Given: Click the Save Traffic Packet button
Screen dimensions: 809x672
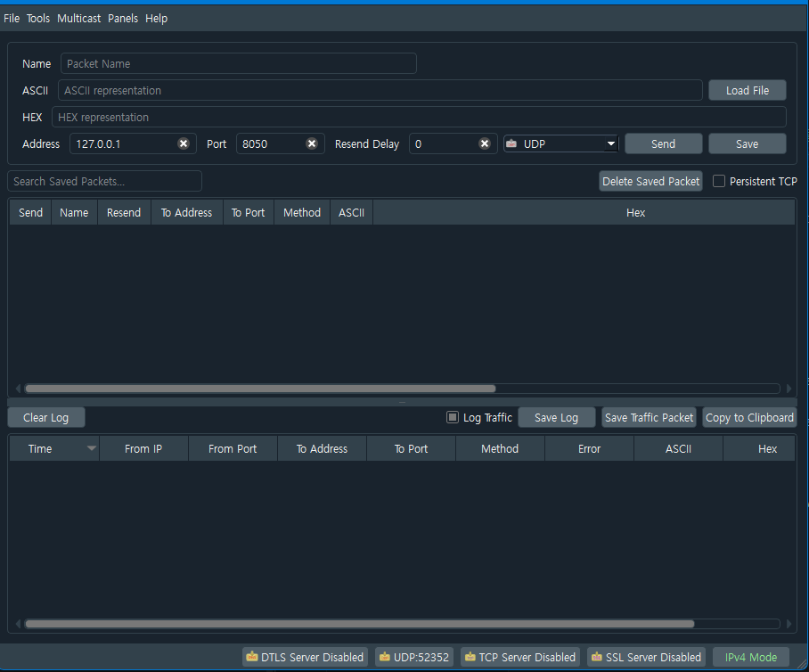Looking at the screenshot, I should (649, 417).
